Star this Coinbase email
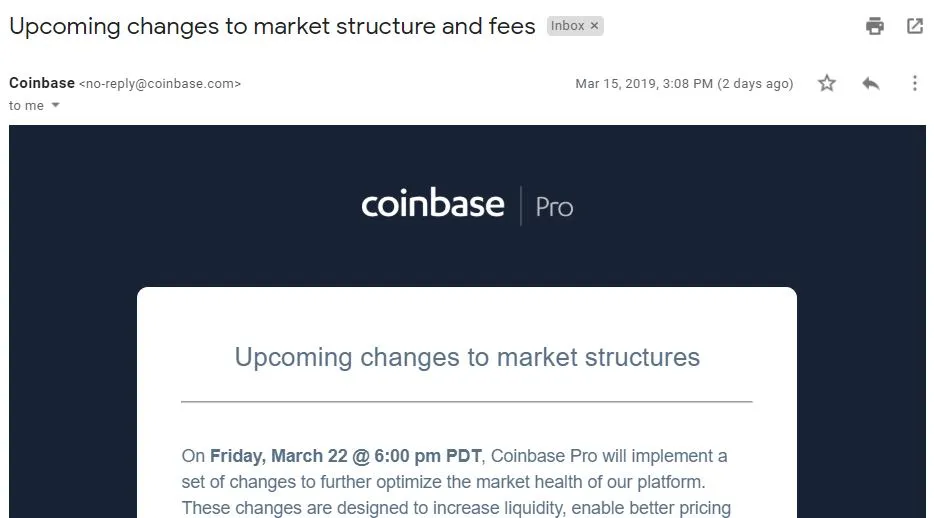The width and height of the screenshot is (937, 518). coord(827,83)
